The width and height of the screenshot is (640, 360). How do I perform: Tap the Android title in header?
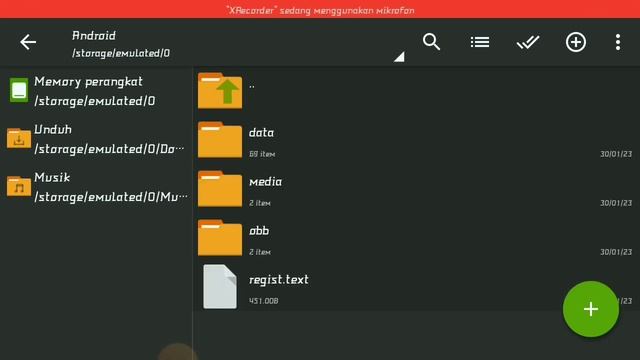point(94,36)
